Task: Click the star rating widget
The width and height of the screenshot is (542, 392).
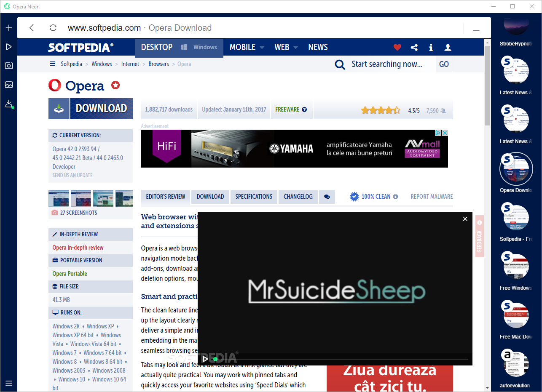Action: [x=381, y=110]
